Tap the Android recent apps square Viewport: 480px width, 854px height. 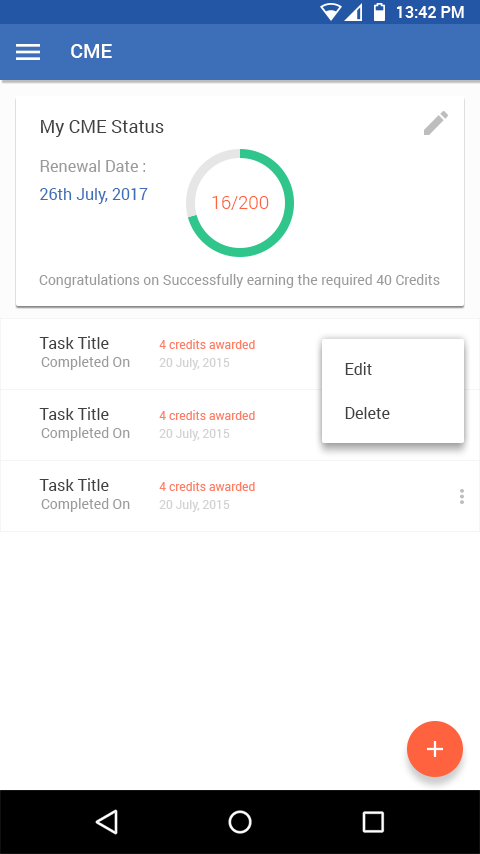click(x=373, y=822)
